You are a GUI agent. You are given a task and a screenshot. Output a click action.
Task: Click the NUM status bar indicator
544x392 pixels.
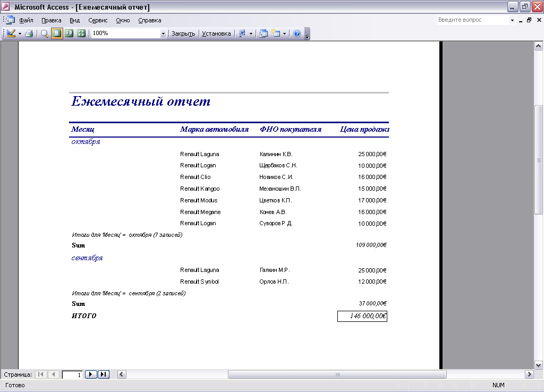tap(498, 386)
